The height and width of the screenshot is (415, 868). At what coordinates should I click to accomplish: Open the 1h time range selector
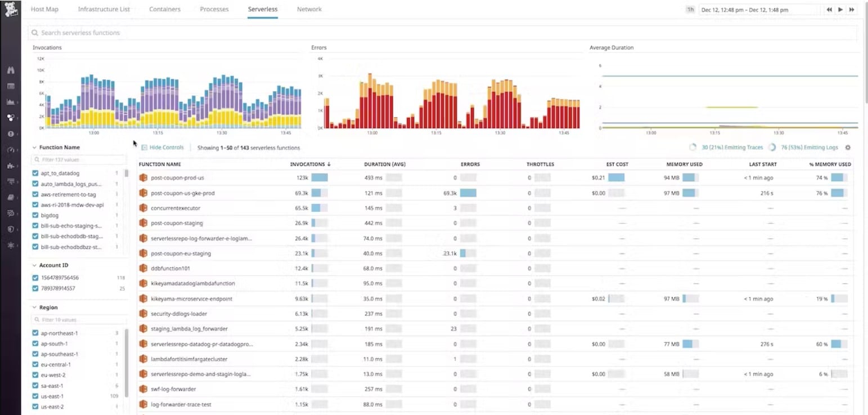[x=690, y=10]
